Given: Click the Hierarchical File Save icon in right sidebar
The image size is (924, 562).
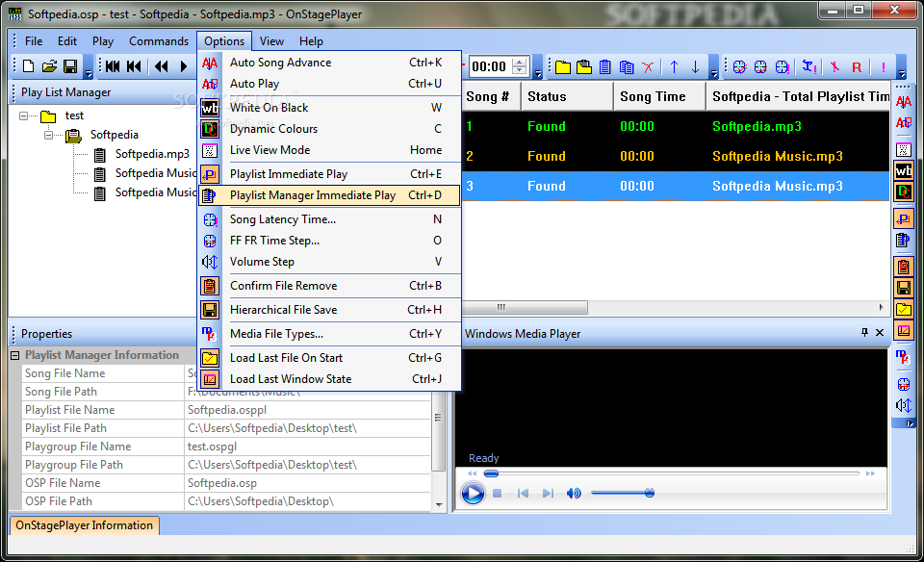Looking at the screenshot, I should (x=904, y=288).
